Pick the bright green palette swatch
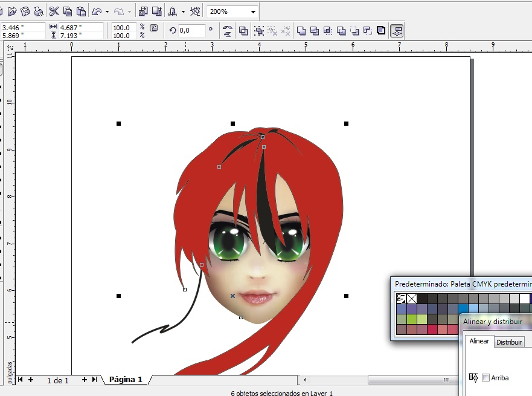Viewport: 532px width, 396px height. click(x=412, y=319)
